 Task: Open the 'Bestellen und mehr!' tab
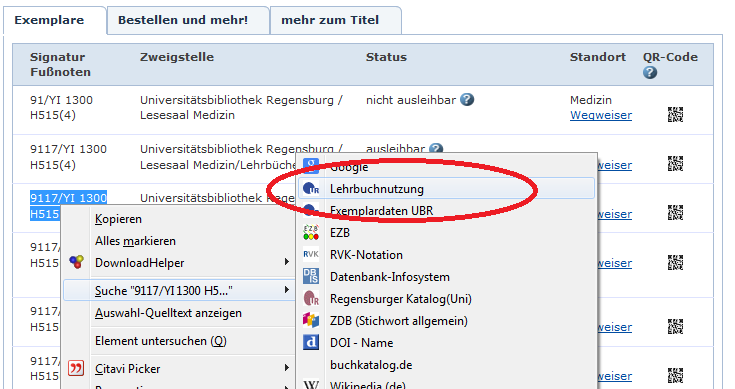188,21
